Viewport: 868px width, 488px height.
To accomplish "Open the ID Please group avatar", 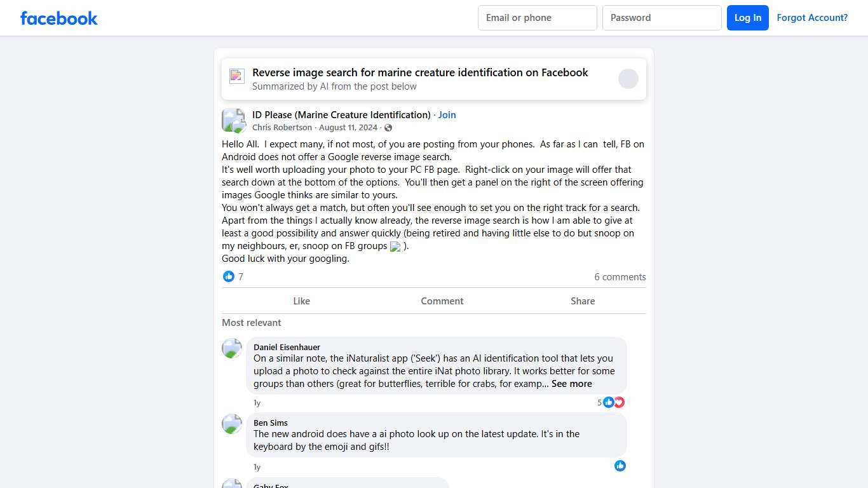I will [233, 121].
